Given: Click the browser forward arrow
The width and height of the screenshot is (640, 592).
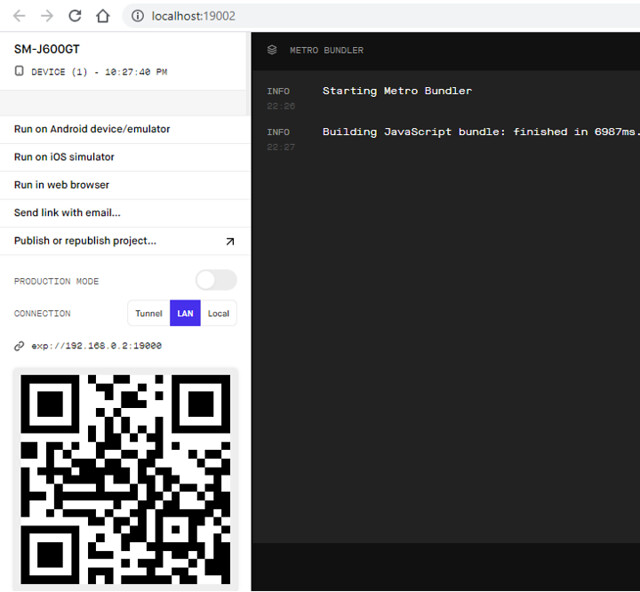Looking at the screenshot, I should tap(47, 16).
